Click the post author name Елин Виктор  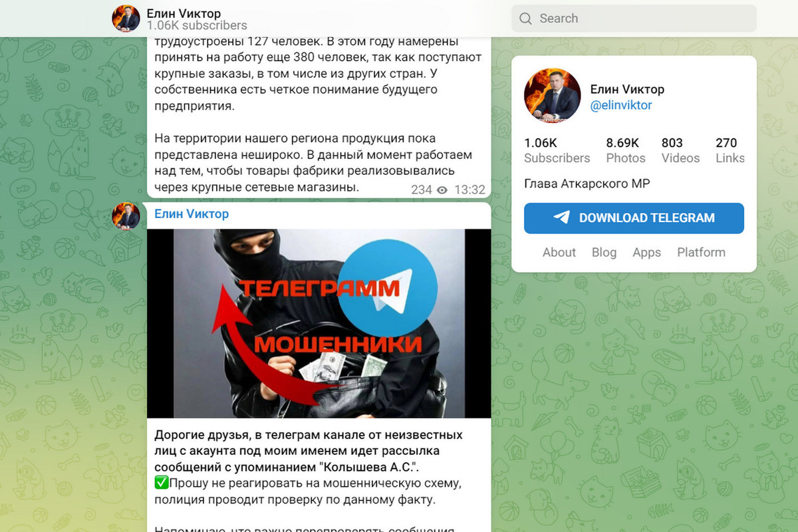tap(192, 213)
